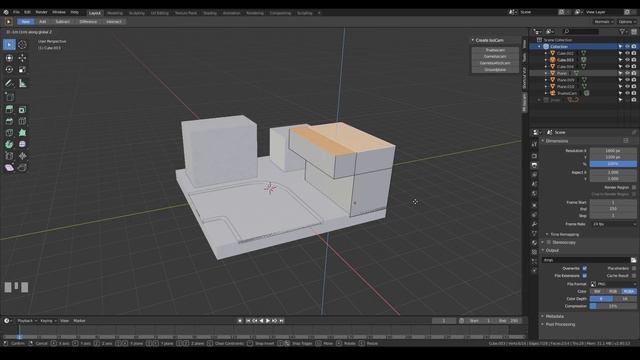This screenshot has width=640, height=360.
Task: Select the Move tool
Action: pos(22,58)
